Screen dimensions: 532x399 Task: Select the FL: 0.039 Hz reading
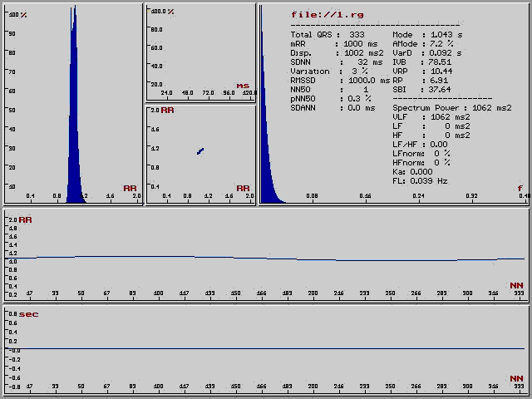(420, 180)
